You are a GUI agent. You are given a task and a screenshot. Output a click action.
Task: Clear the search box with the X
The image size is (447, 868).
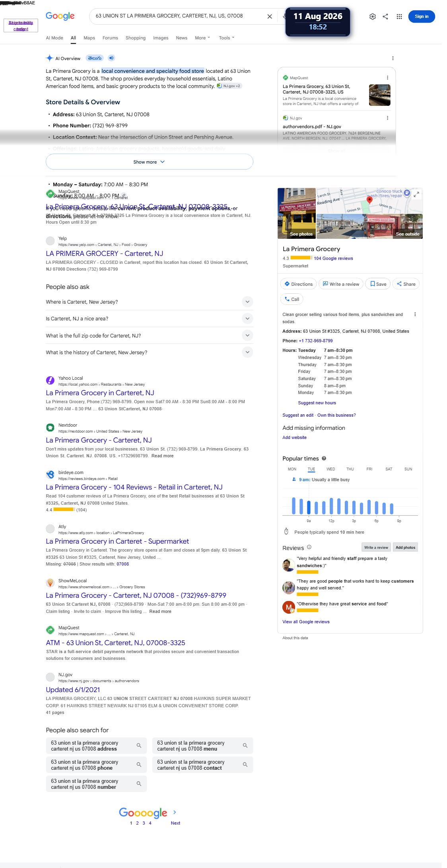click(x=270, y=16)
